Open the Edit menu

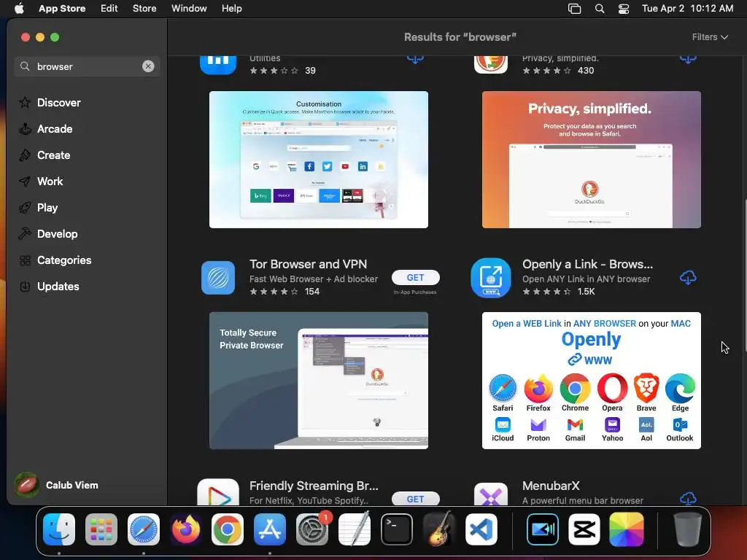(109, 8)
